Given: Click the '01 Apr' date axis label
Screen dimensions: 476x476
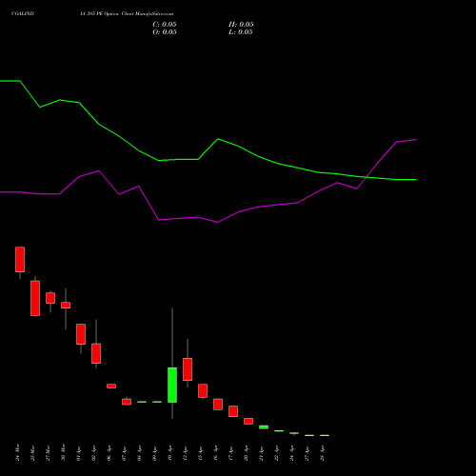Looking at the screenshot, I should (79, 453).
